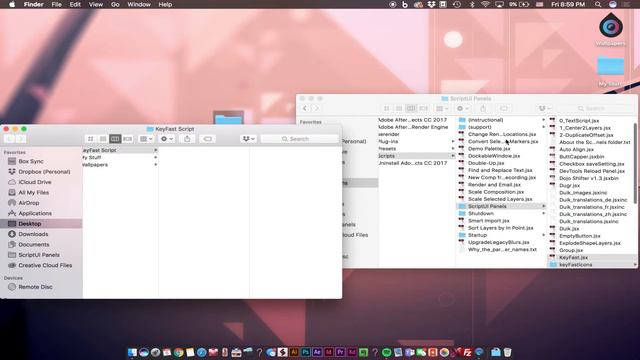Image resolution: width=640 pixels, height=360 pixels.
Task: Open the arrange-by dropdown in KeyFast Script window
Action: point(146,139)
